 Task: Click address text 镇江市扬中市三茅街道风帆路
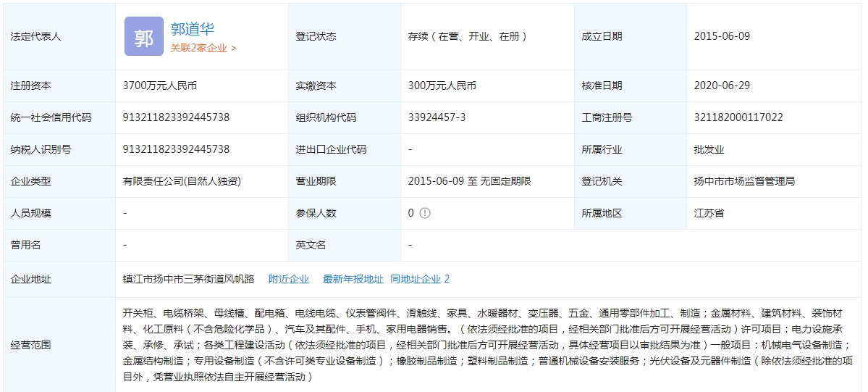tap(188, 279)
